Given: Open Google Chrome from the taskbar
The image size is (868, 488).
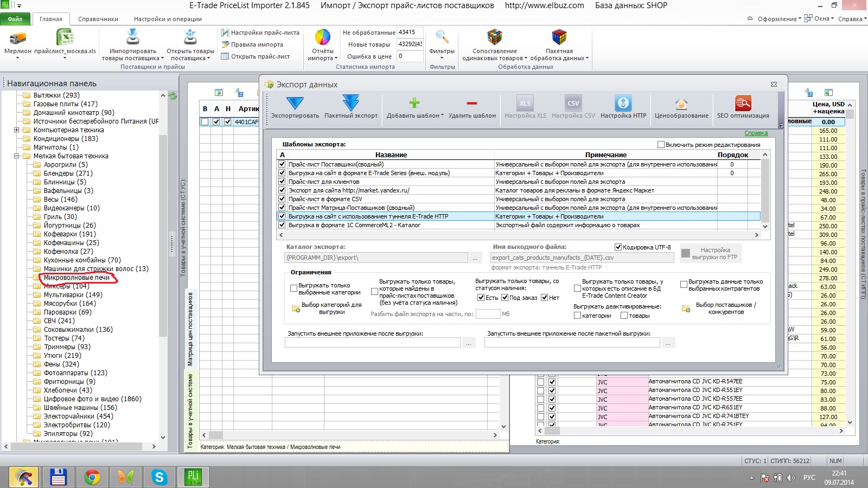Looking at the screenshot, I should tap(92, 477).
